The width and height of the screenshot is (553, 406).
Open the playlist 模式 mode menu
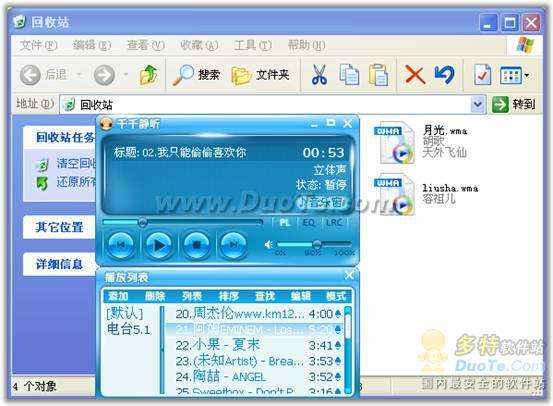coord(335,296)
